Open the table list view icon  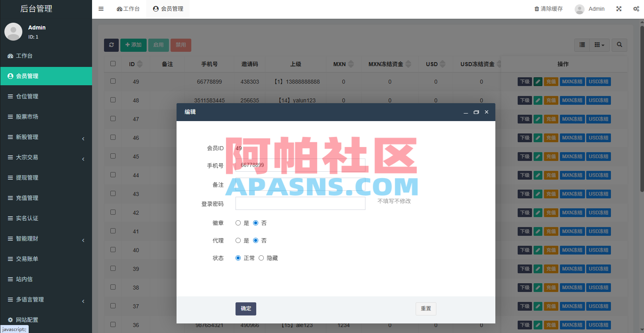(x=582, y=45)
